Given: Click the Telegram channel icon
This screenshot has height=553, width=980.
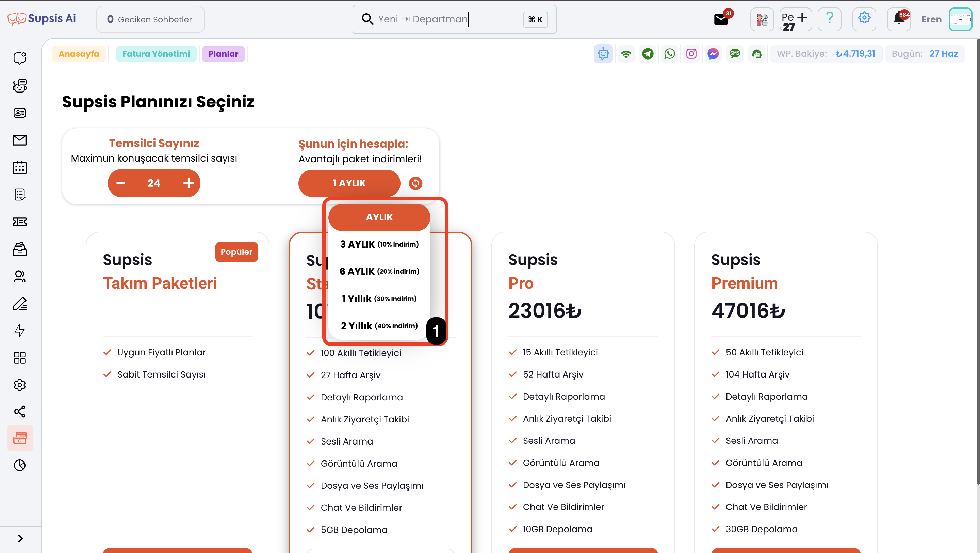Looking at the screenshot, I should coord(648,54).
